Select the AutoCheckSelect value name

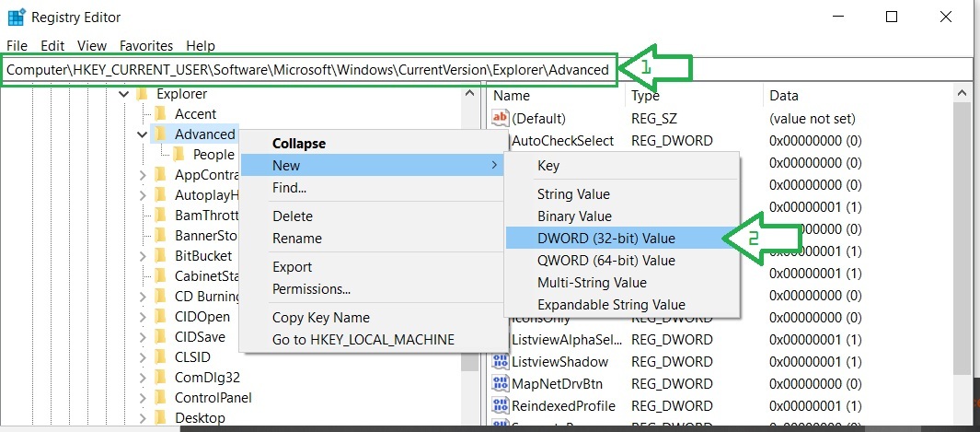562,141
